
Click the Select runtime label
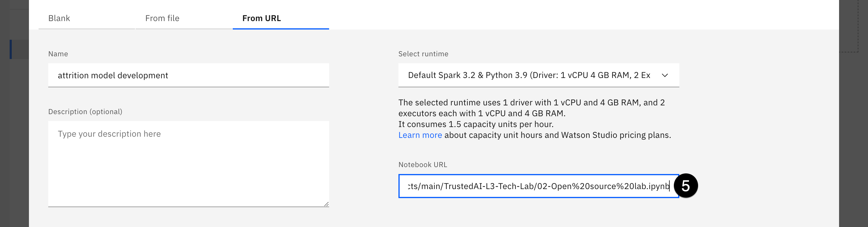423,54
